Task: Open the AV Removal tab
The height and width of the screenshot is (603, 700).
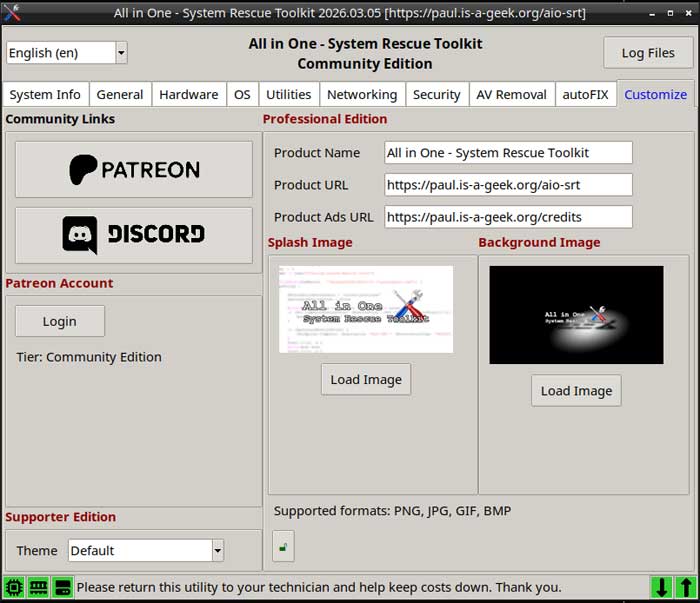Action: (x=512, y=94)
